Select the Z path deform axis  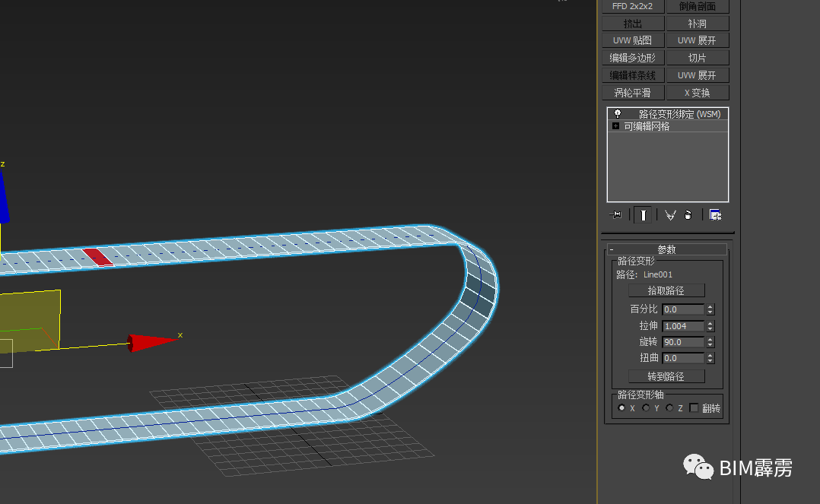[669, 408]
